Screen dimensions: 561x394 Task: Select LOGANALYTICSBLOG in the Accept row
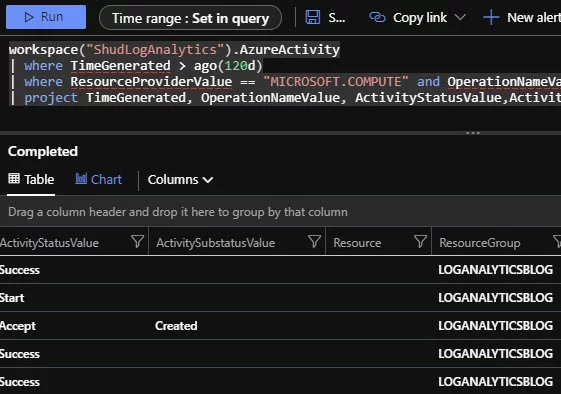click(x=496, y=326)
